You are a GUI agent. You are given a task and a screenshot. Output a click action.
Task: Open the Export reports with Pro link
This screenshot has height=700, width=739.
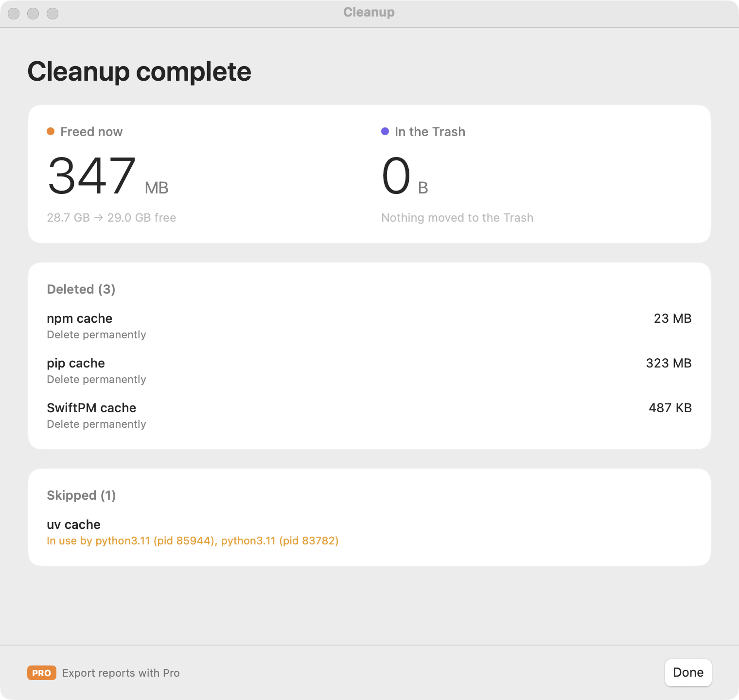point(121,673)
